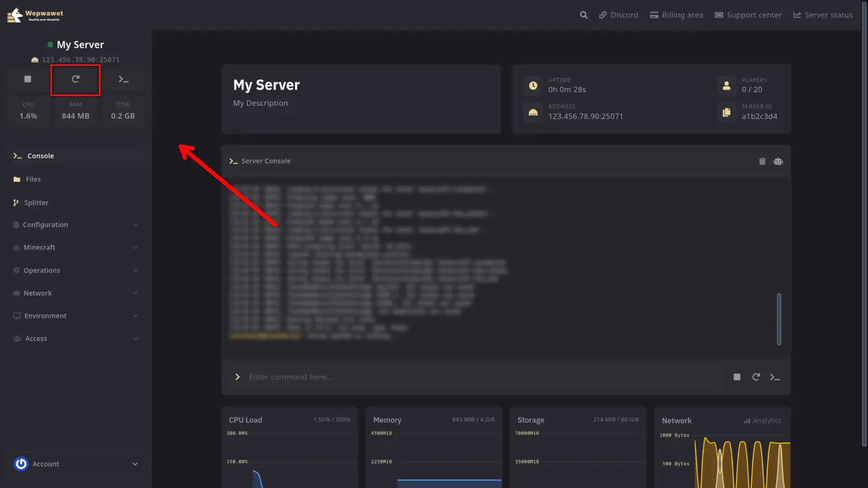Click the console scrollbar handle

pyautogui.click(x=779, y=319)
